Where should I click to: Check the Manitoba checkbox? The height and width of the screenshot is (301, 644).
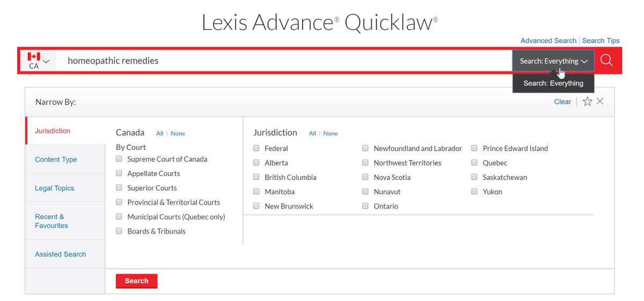(x=256, y=191)
